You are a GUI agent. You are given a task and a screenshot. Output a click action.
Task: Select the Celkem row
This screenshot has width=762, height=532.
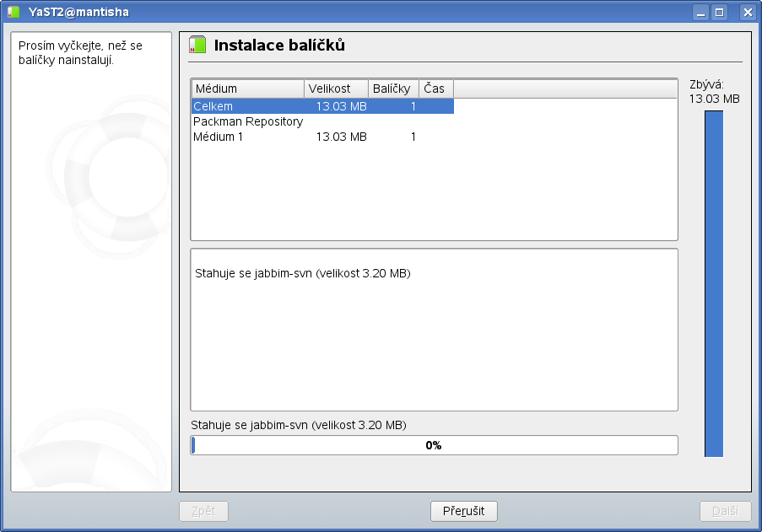322,106
